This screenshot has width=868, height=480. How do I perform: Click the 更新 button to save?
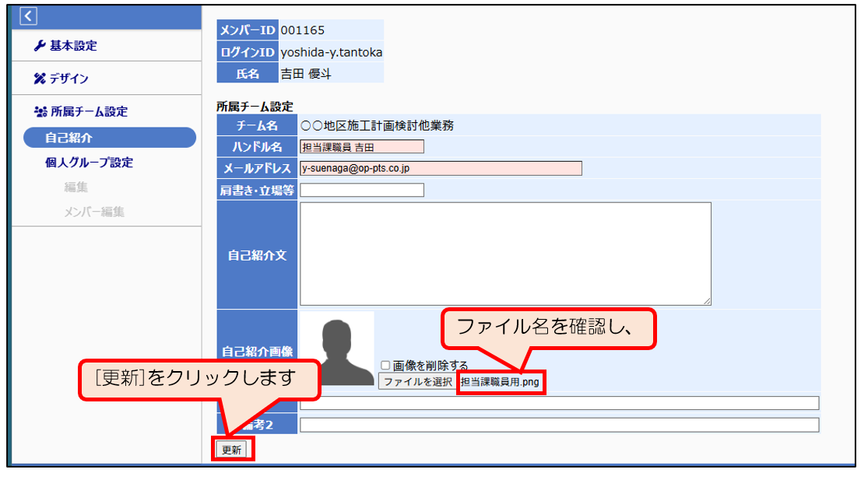[x=232, y=450]
